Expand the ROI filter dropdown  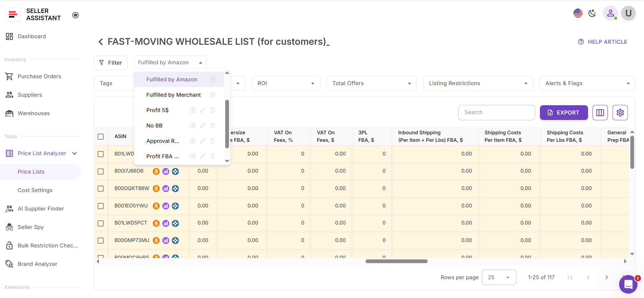[286, 83]
